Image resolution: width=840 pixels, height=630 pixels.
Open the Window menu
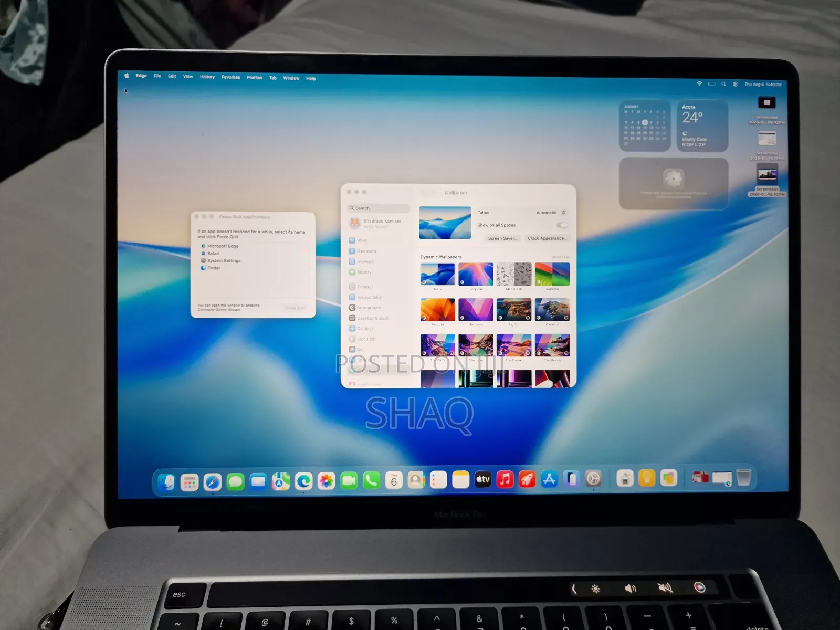pos(291,78)
